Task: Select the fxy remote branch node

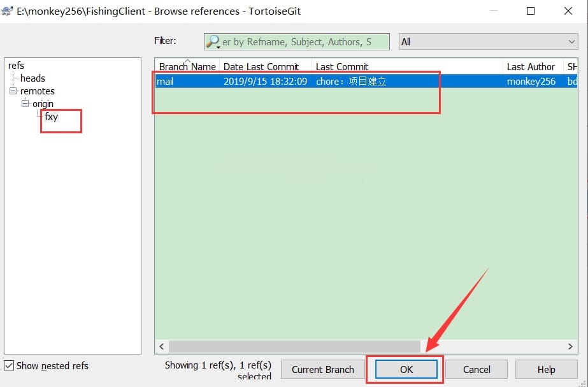Action: click(x=51, y=117)
